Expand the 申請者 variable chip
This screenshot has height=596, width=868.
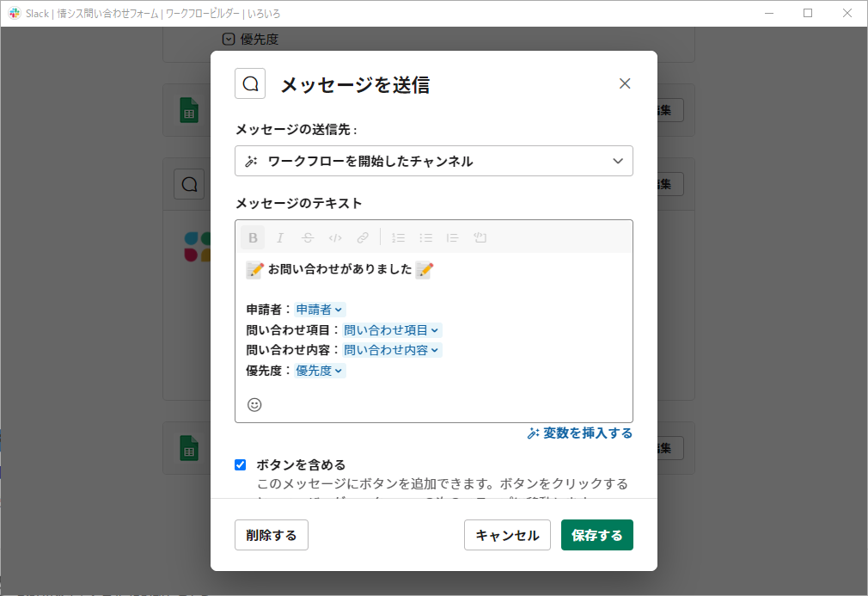319,309
